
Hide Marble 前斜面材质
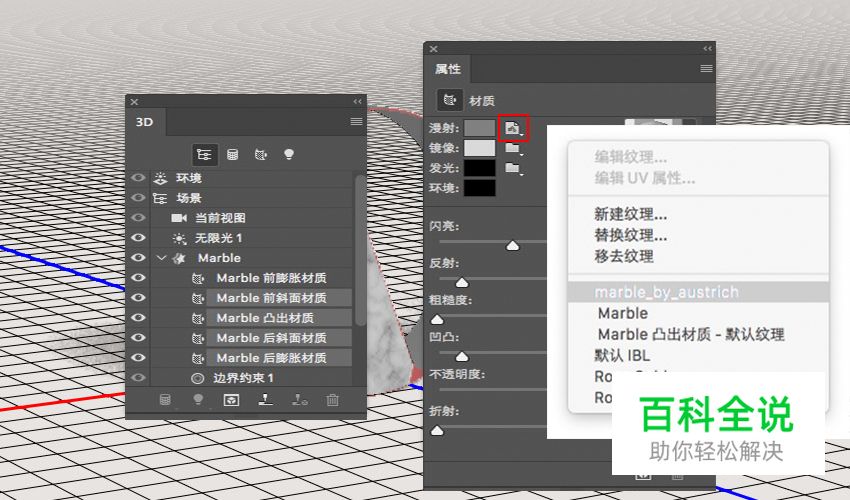pos(138,298)
